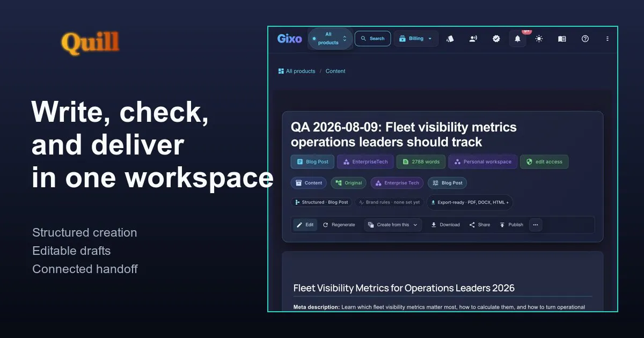Click Regenerate
The width and height of the screenshot is (644, 338).
tap(339, 225)
